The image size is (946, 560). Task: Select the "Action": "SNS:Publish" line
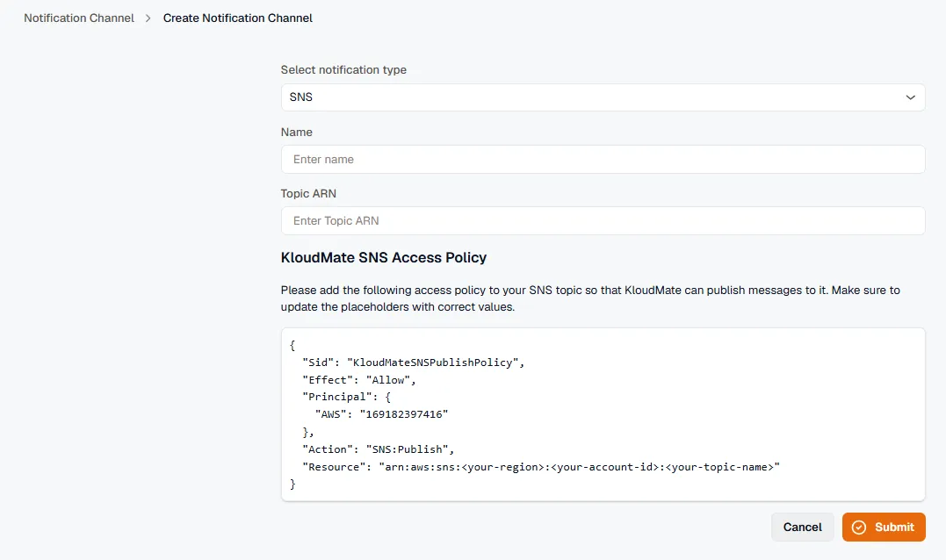379,449
